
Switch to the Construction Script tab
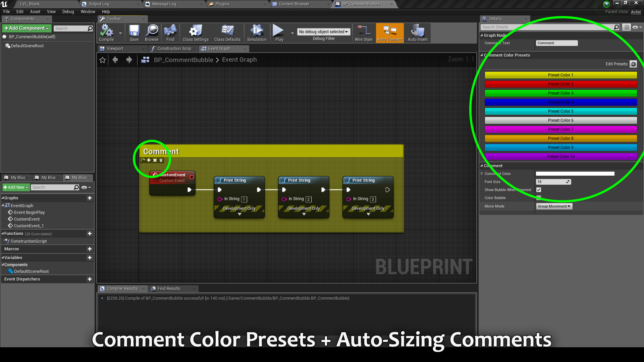point(174,49)
